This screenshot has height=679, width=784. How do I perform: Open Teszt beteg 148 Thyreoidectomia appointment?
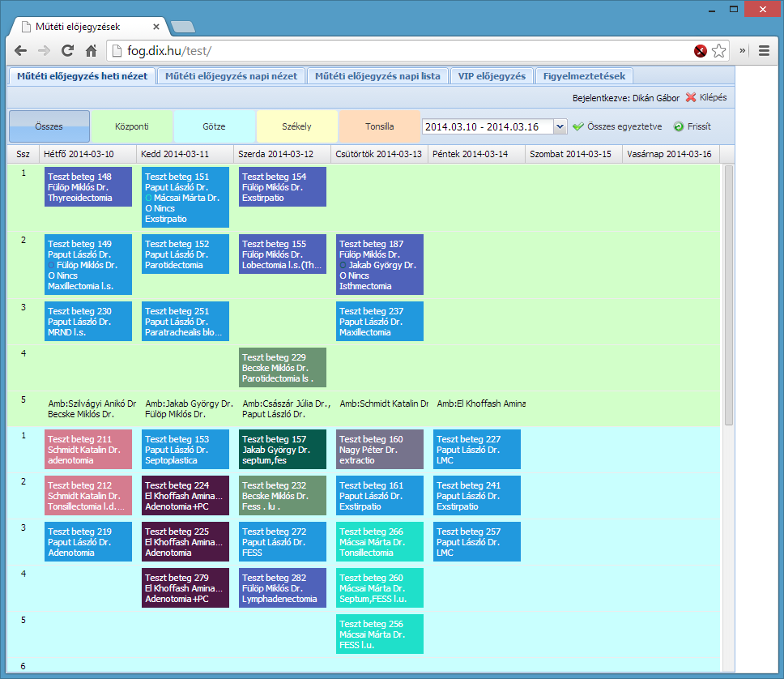click(x=88, y=187)
